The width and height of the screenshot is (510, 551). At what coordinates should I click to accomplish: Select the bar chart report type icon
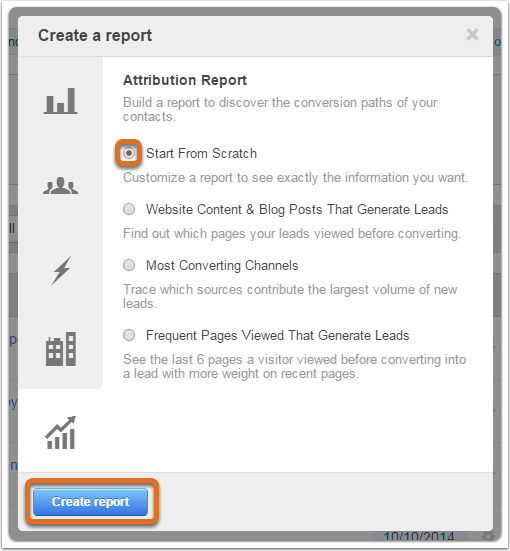(x=60, y=101)
